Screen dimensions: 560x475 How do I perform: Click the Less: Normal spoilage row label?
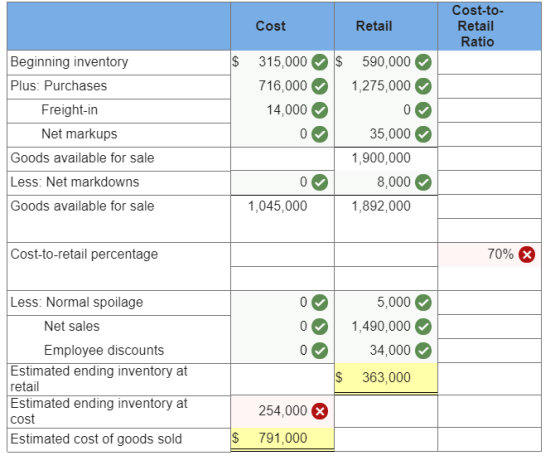click(76, 302)
